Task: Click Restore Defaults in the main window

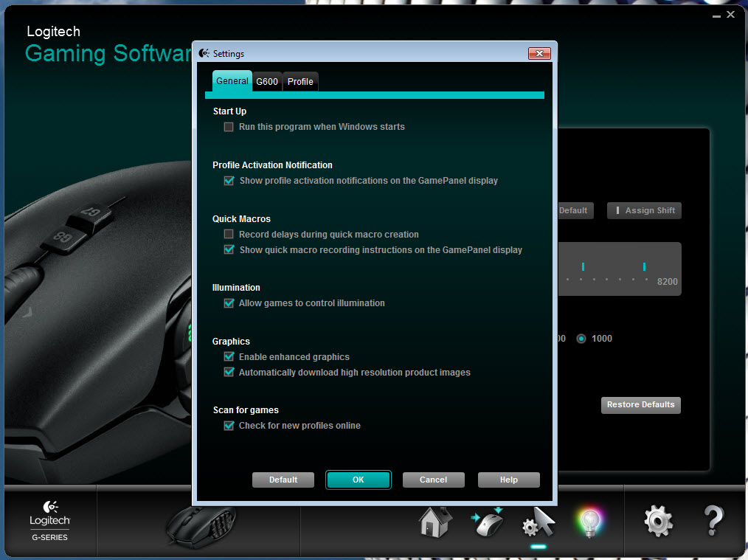Action: click(x=640, y=405)
